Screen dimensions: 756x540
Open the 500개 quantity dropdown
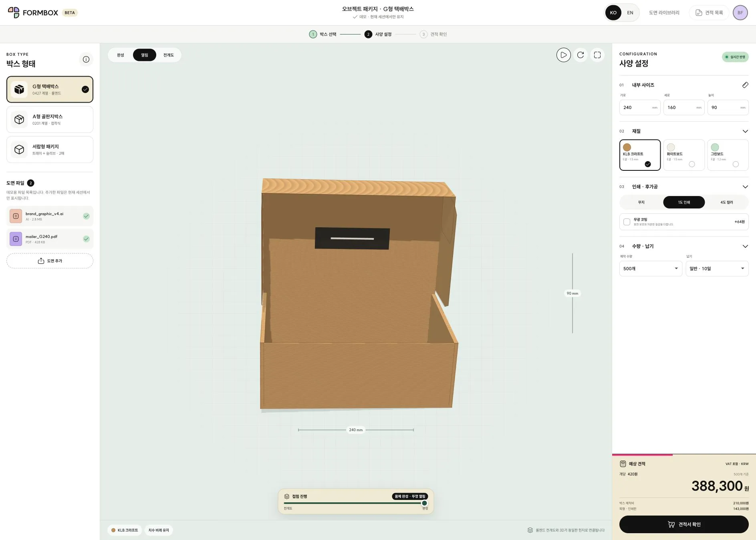click(x=651, y=269)
